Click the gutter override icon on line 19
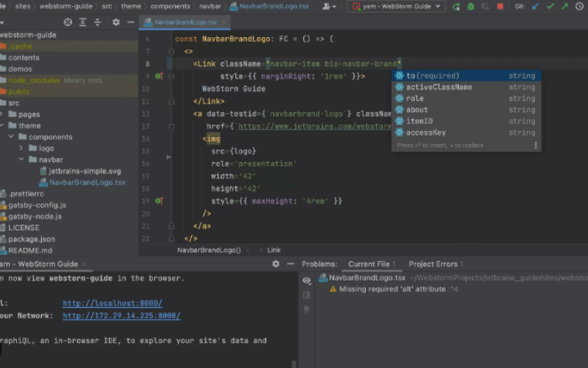The width and height of the screenshot is (588, 368). [159, 201]
